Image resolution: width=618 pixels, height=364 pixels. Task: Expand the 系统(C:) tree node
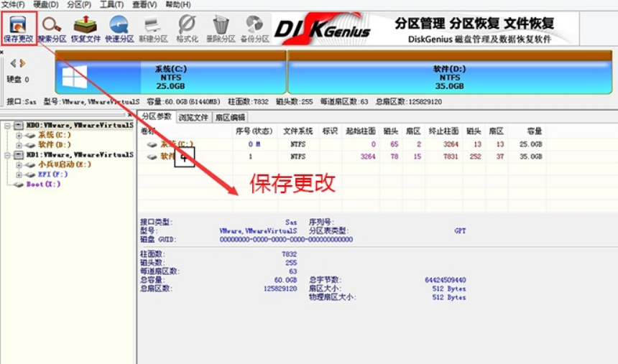[19, 135]
